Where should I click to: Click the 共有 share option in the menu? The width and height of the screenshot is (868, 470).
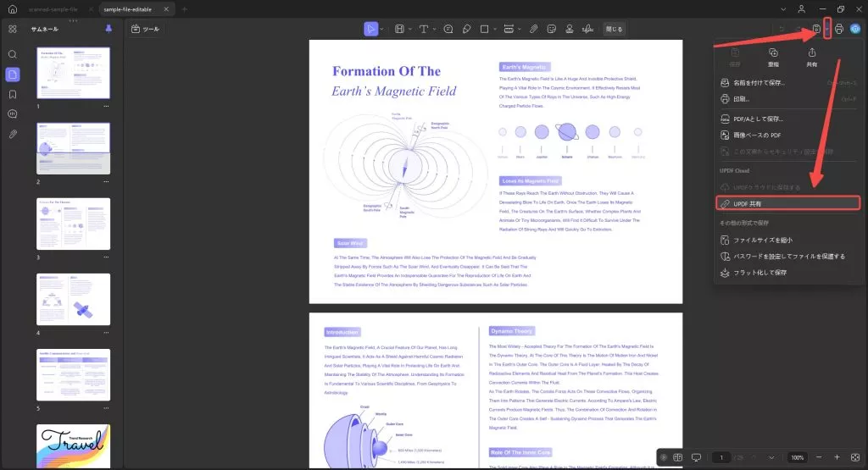811,58
